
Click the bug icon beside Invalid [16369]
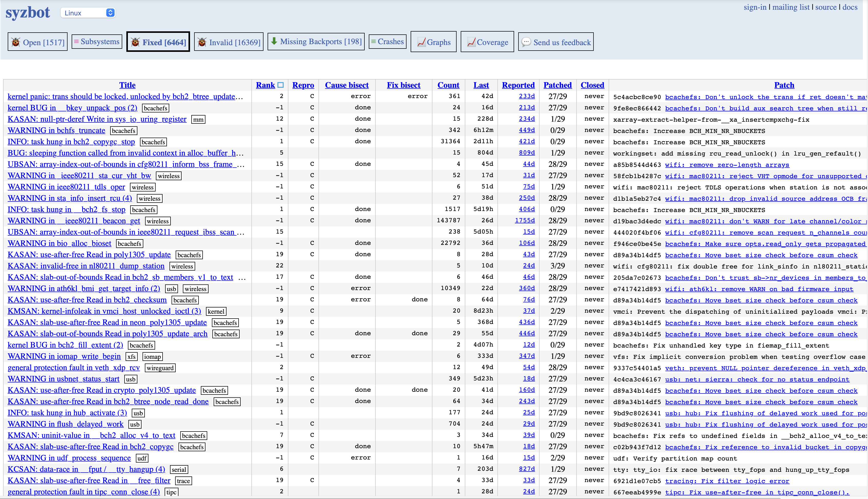(202, 42)
